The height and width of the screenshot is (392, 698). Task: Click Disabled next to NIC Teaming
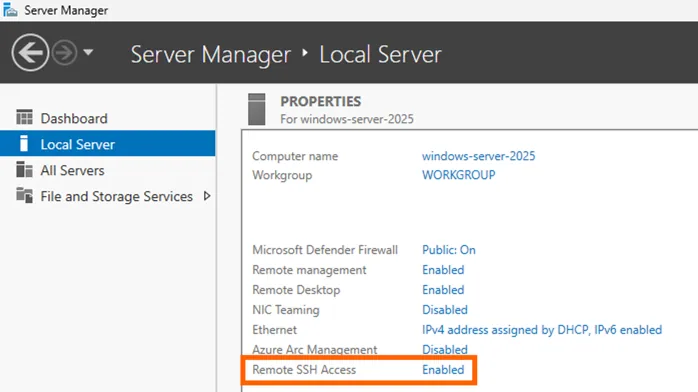(445, 310)
